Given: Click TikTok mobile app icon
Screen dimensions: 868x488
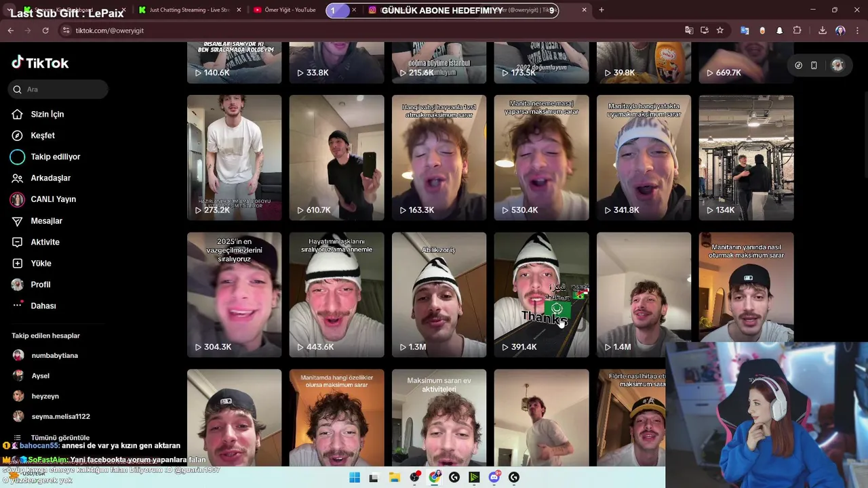Looking at the screenshot, I should coord(814,65).
